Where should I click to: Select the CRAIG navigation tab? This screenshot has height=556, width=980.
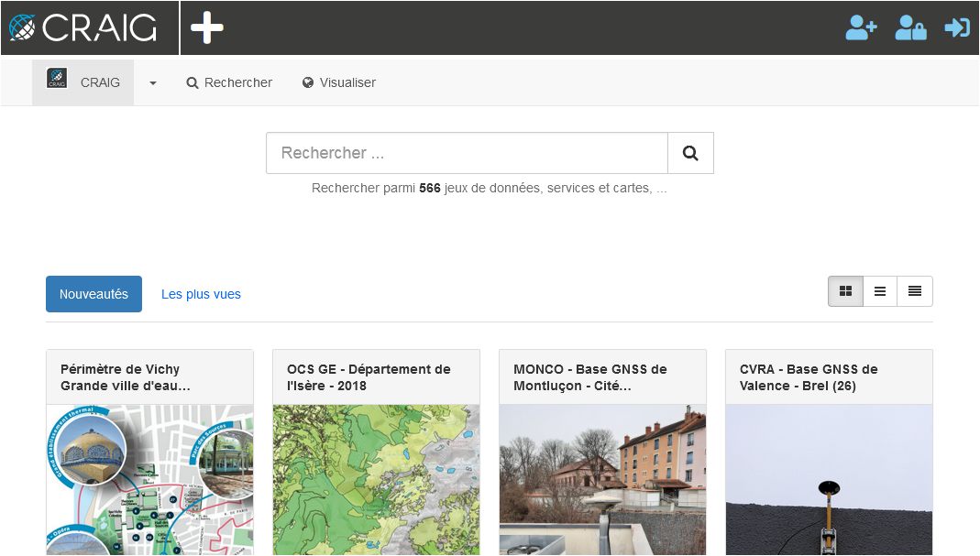tap(83, 82)
